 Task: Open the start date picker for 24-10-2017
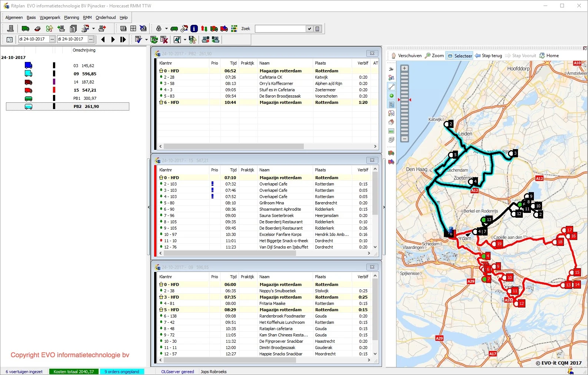[x=52, y=39]
